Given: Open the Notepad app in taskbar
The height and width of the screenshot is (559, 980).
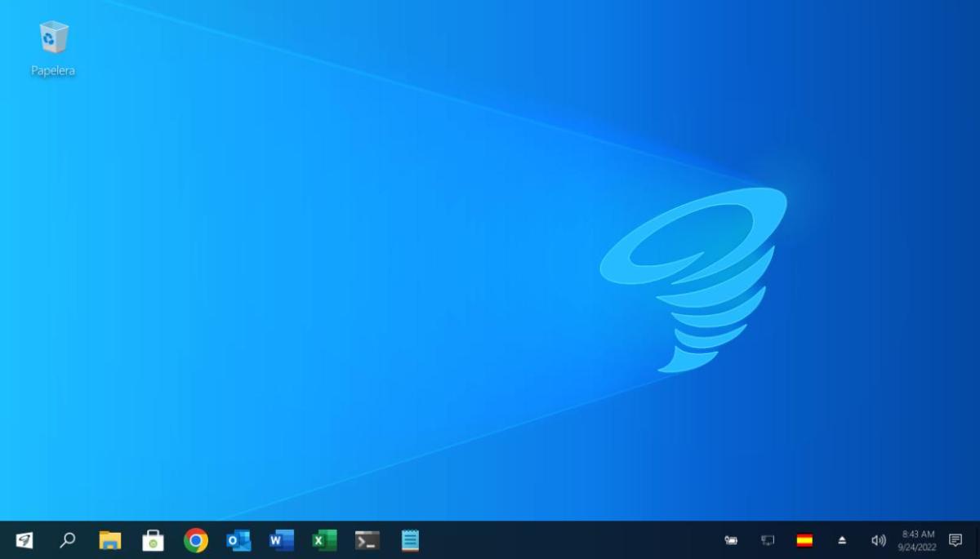Looking at the screenshot, I should click(x=410, y=540).
